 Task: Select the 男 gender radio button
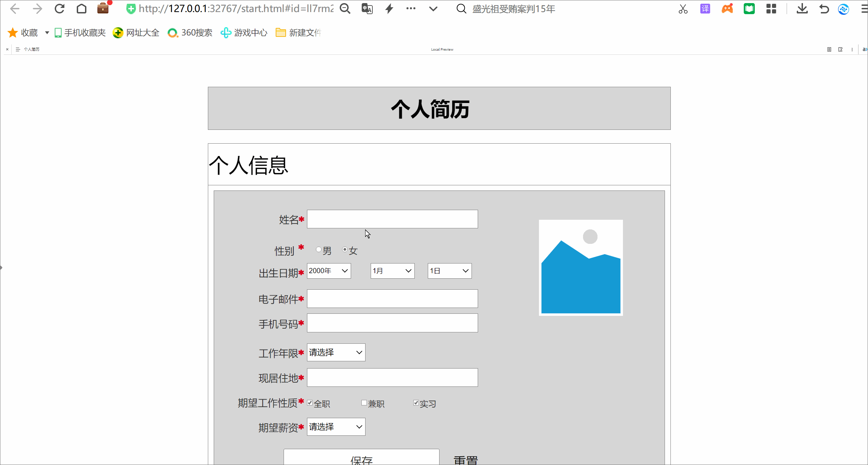click(319, 249)
